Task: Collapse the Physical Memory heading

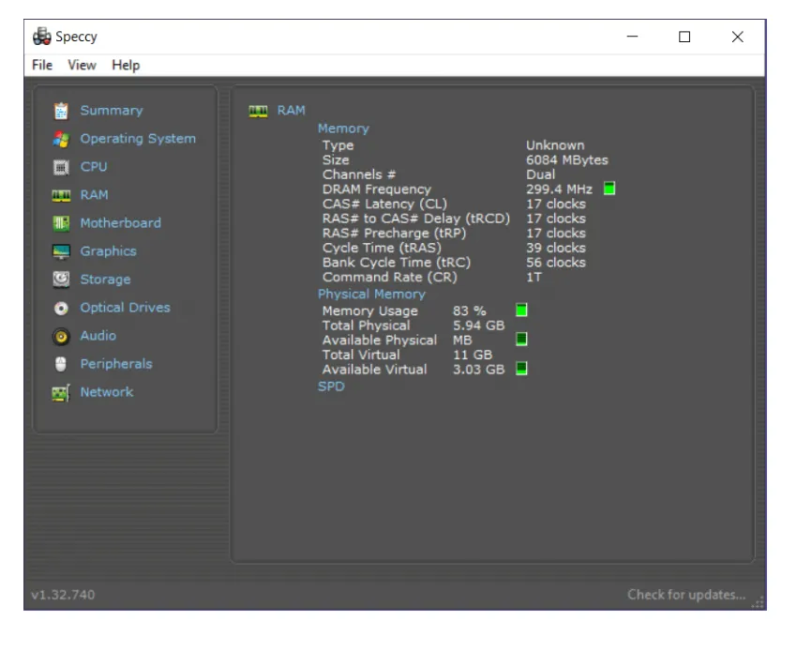Action: [x=371, y=295]
